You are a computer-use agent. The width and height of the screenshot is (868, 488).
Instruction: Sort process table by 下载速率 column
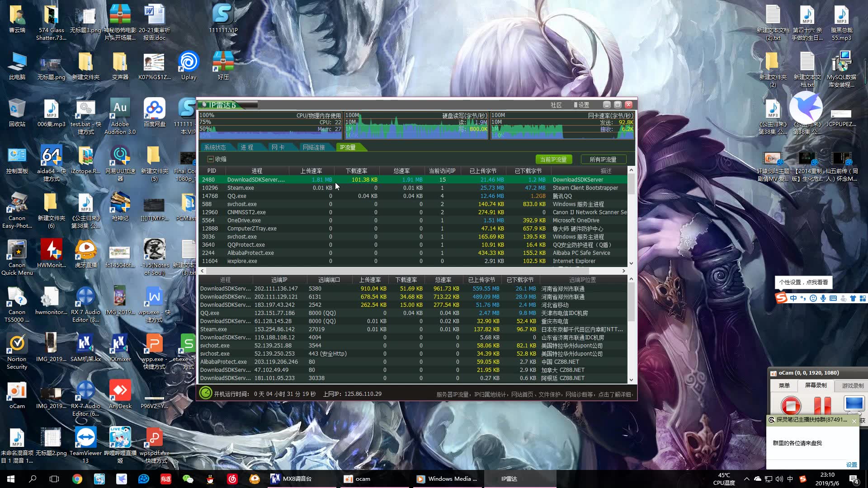[x=357, y=171]
